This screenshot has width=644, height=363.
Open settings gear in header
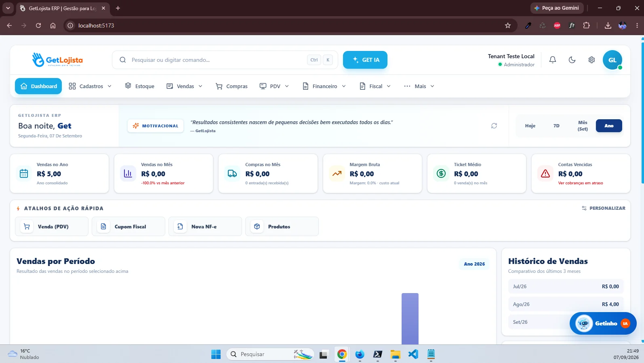pos(591,60)
